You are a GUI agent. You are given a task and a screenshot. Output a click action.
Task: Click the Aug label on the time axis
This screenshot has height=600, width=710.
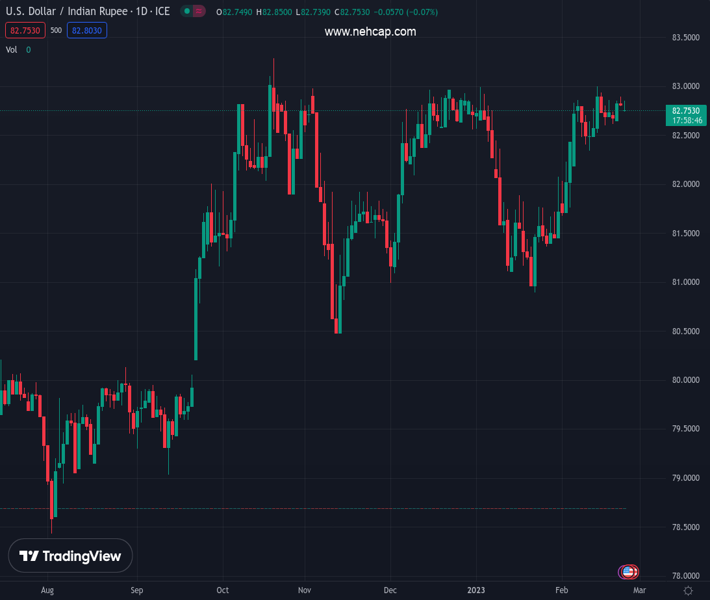coord(47,590)
